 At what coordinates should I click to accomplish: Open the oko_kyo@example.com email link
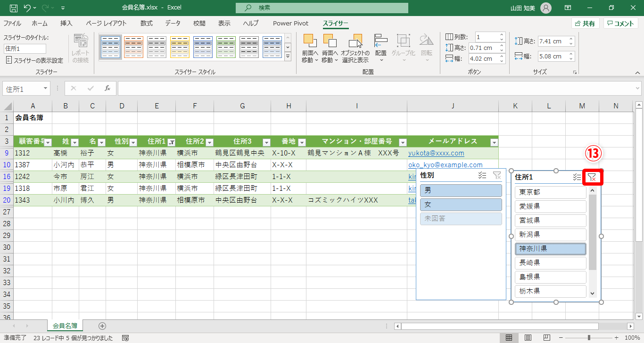point(446,165)
